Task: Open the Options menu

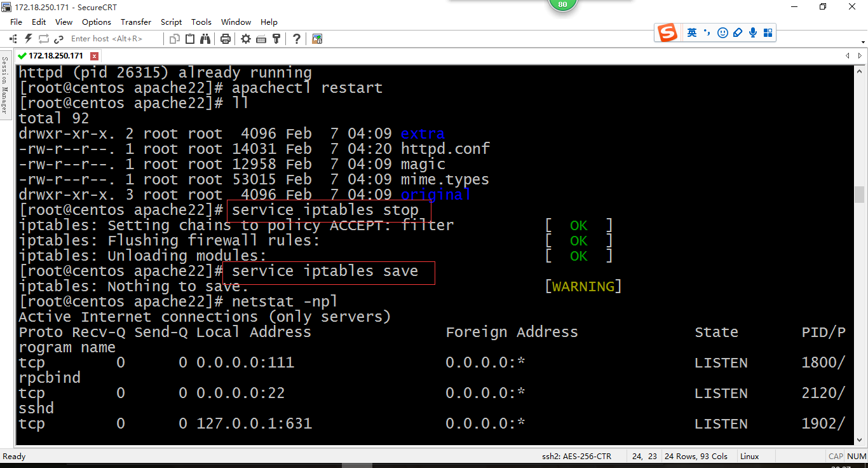Action: tap(97, 22)
